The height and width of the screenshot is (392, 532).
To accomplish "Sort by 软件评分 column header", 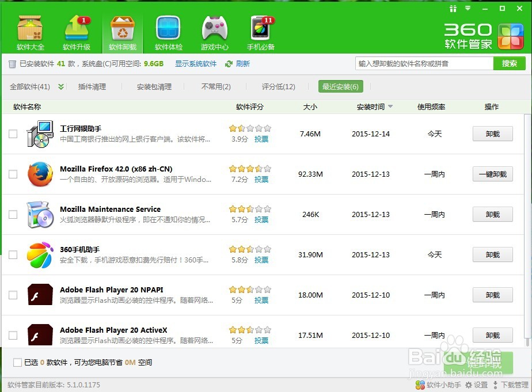I will coord(249,107).
